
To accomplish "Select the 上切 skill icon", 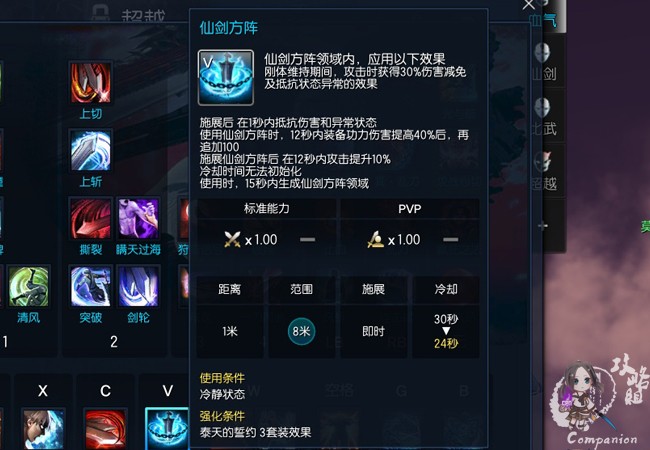I will tap(90, 82).
